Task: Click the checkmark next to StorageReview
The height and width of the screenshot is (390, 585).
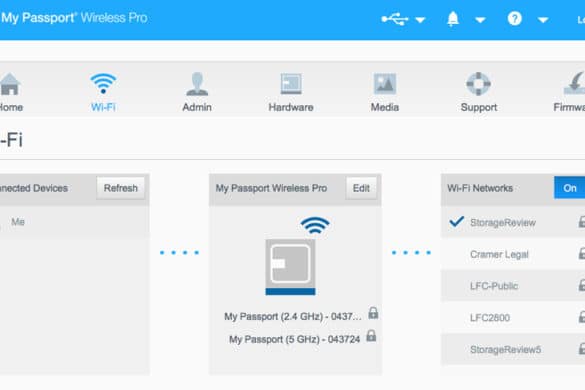Action: (x=457, y=221)
